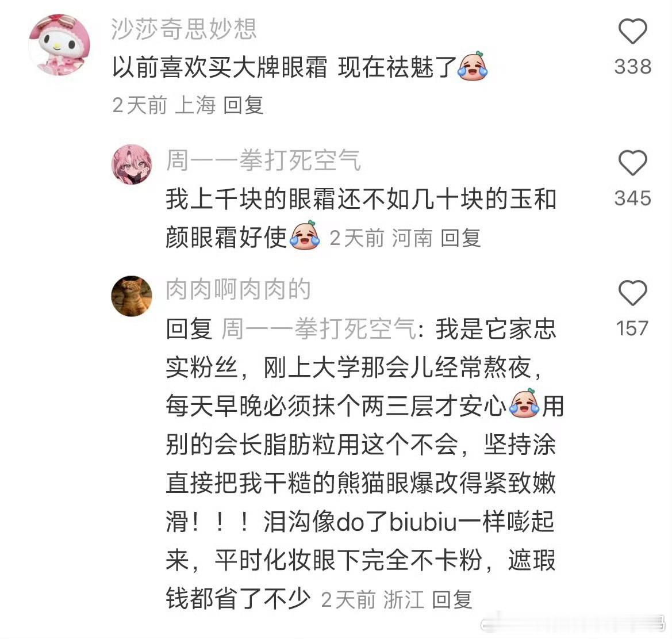The height and width of the screenshot is (639, 672).
Task: Tap the like count 338
Action: point(632,67)
